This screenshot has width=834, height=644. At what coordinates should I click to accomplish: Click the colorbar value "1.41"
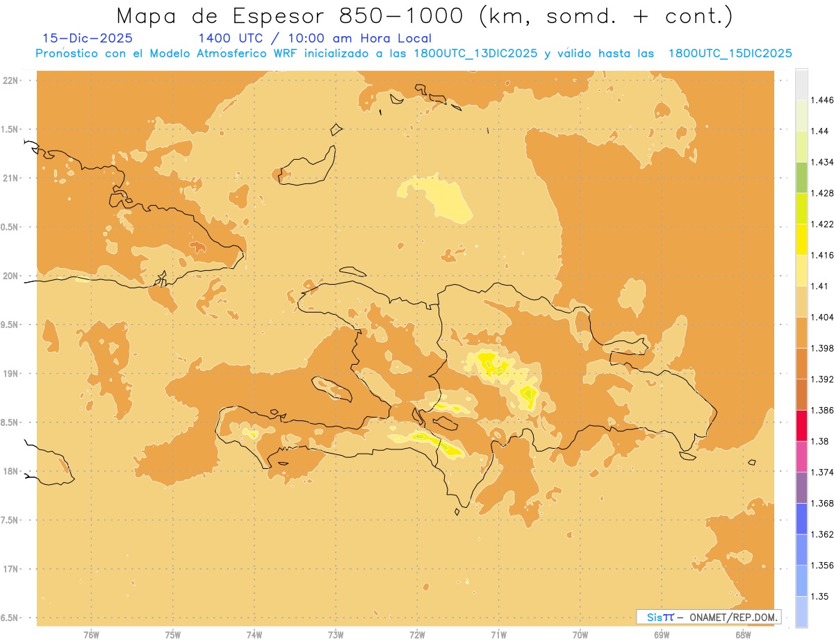[820, 286]
